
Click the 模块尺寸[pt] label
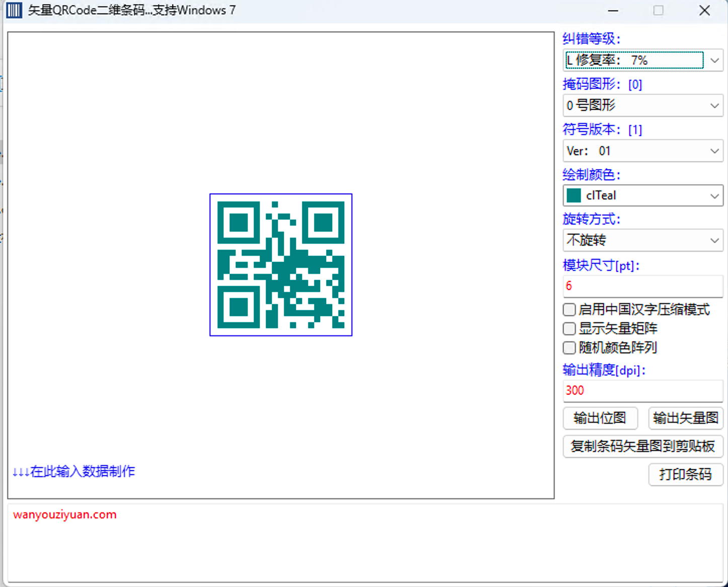[601, 265]
